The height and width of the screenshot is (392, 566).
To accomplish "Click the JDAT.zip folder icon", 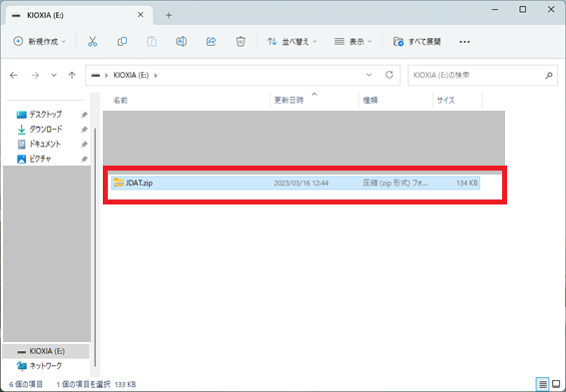I will click(x=118, y=183).
